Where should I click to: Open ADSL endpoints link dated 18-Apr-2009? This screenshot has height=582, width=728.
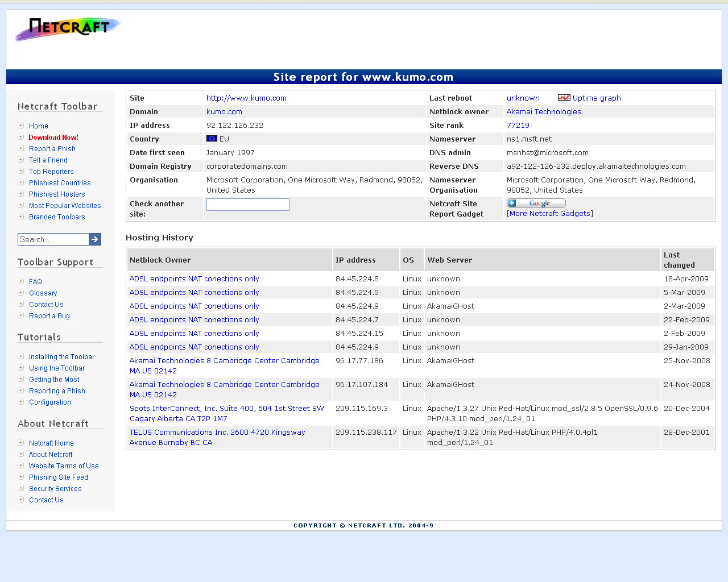coord(195,279)
